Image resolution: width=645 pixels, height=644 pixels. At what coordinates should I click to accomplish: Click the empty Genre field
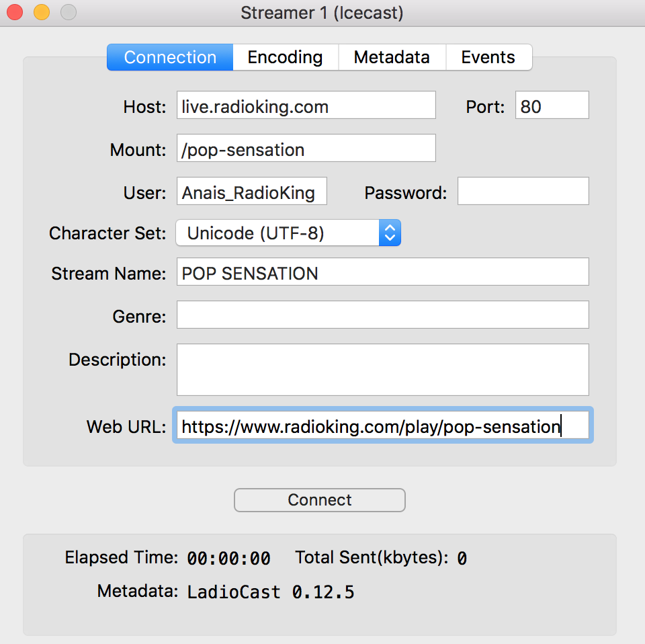coord(382,315)
